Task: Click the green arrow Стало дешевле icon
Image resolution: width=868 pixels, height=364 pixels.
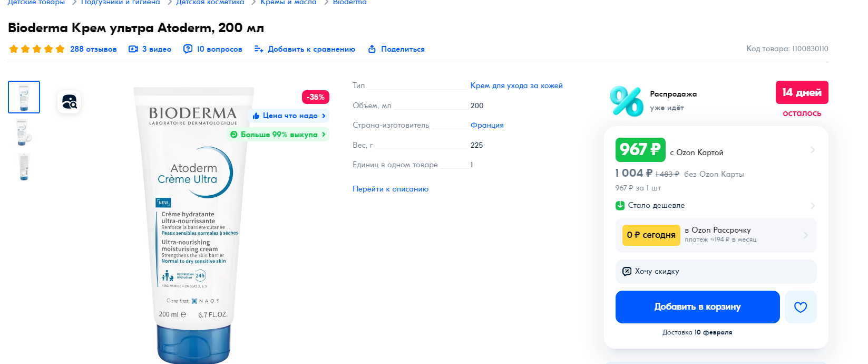Action: click(620, 205)
